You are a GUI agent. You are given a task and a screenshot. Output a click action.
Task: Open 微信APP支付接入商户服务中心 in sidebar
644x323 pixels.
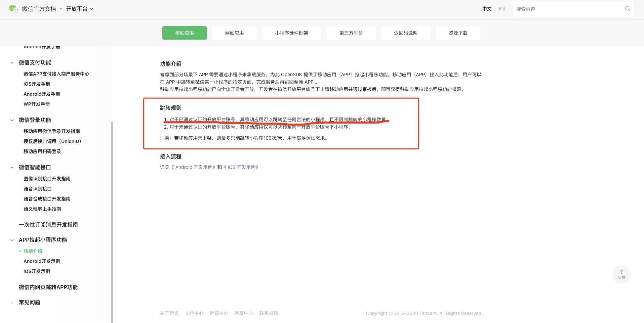[56, 74]
